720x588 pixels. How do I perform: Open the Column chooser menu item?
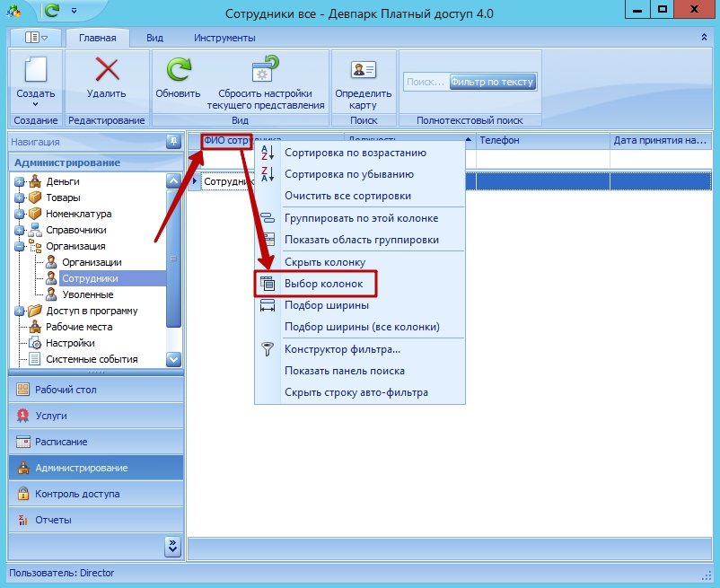(323, 284)
